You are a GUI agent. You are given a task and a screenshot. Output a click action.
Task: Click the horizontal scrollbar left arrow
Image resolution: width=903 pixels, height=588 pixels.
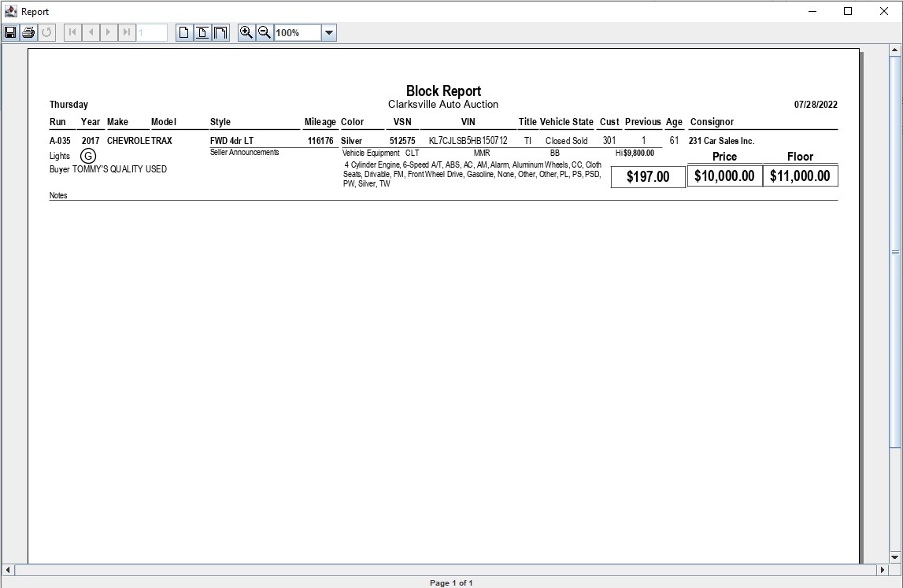9,569
